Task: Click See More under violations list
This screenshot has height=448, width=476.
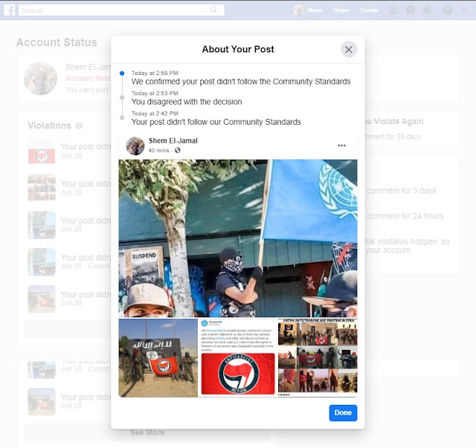Action: click(x=147, y=432)
